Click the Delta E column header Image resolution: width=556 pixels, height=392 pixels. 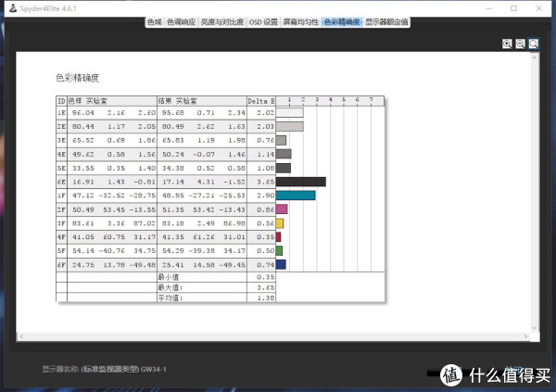[x=261, y=101]
